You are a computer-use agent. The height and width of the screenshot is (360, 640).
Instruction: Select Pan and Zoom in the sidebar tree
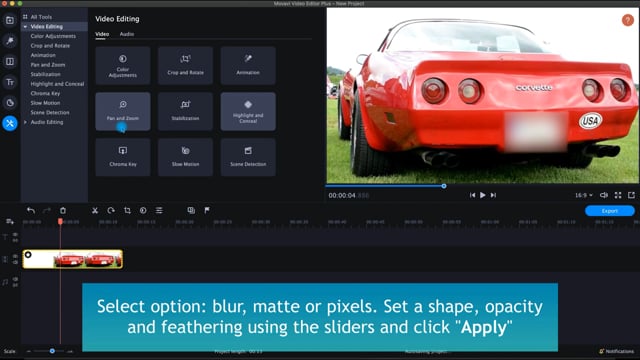point(48,64)
